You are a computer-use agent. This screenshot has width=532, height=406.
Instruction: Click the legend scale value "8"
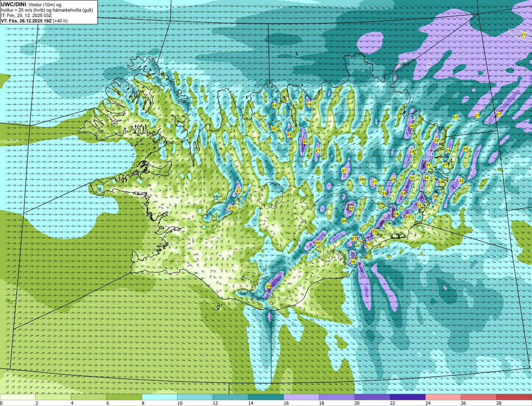point(143,403)
